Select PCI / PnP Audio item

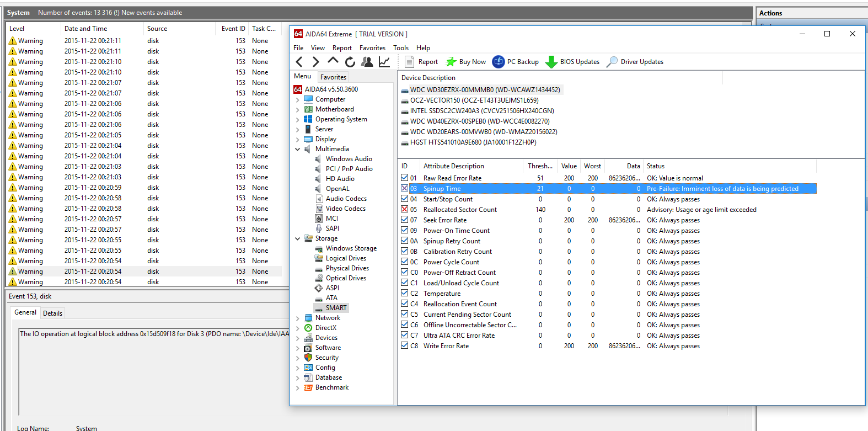pos(349,169)
